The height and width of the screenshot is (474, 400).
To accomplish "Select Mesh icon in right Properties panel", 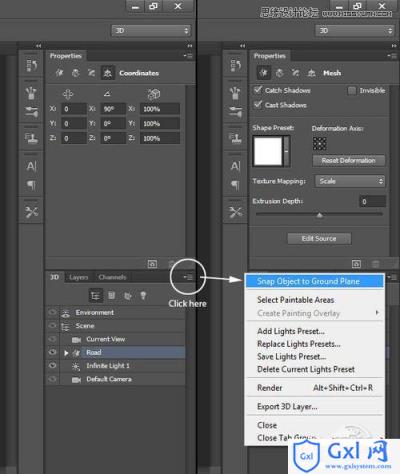I will point(263,73).
